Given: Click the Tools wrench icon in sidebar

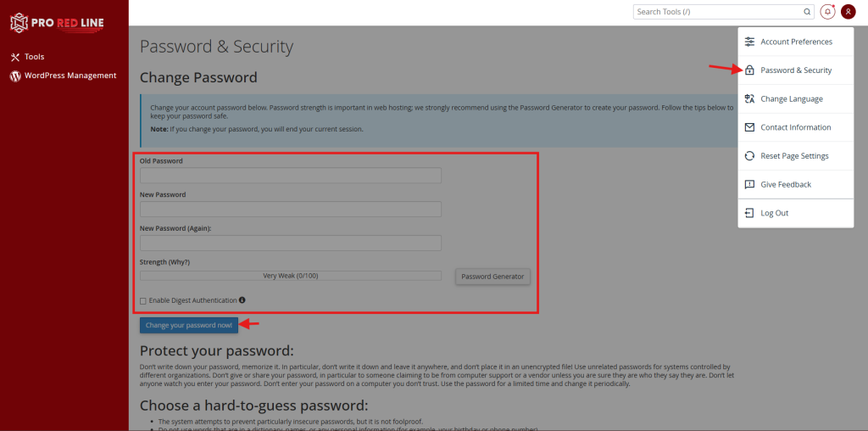Looking at the screenshot, I should (x=14, y=57).
